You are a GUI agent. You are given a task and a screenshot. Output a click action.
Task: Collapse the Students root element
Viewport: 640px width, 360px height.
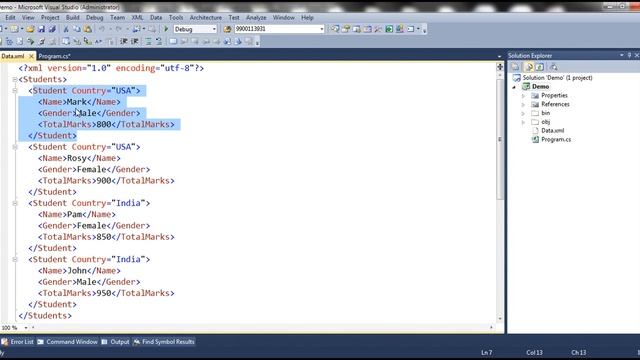(15, 79)
